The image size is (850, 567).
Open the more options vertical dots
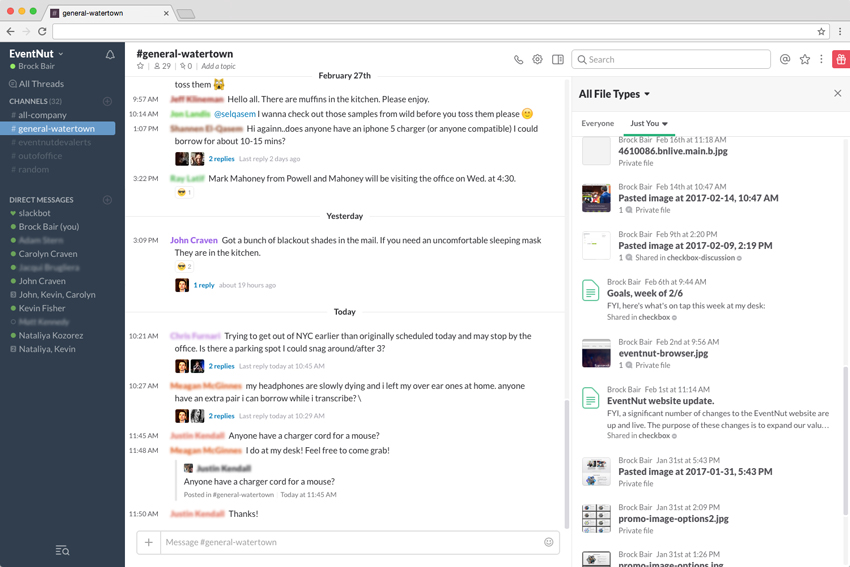pos(822,60)
